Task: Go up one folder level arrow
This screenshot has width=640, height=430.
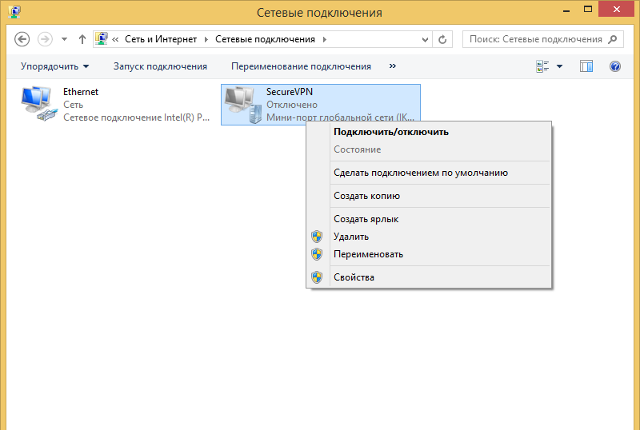Action: (81, 40)
